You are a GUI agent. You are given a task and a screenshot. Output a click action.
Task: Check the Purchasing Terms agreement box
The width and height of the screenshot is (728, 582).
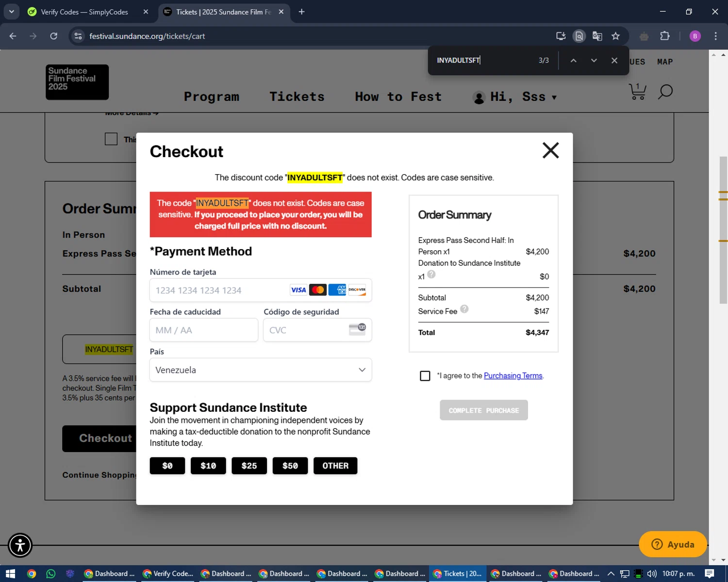pos(425,376)
